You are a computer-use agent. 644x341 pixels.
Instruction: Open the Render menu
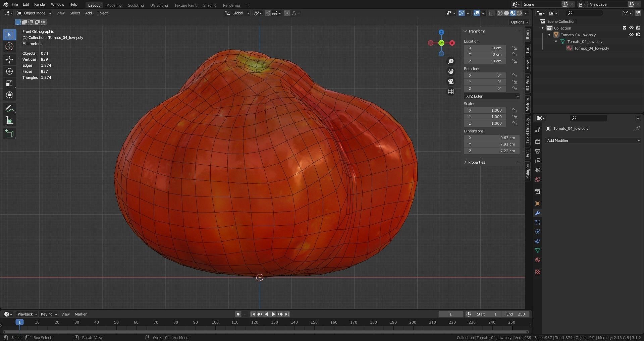tap(40, 4)
